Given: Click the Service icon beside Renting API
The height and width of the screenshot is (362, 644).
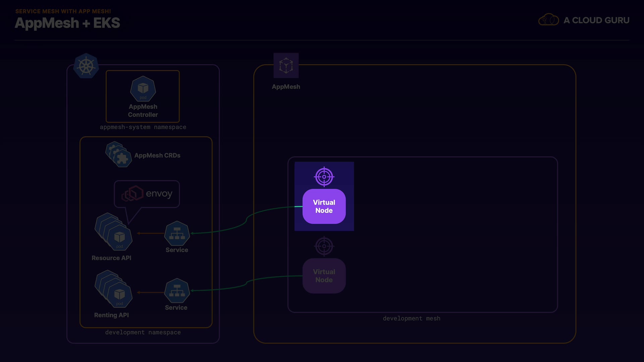Looking at the screenshot, I should click(177, 291).
